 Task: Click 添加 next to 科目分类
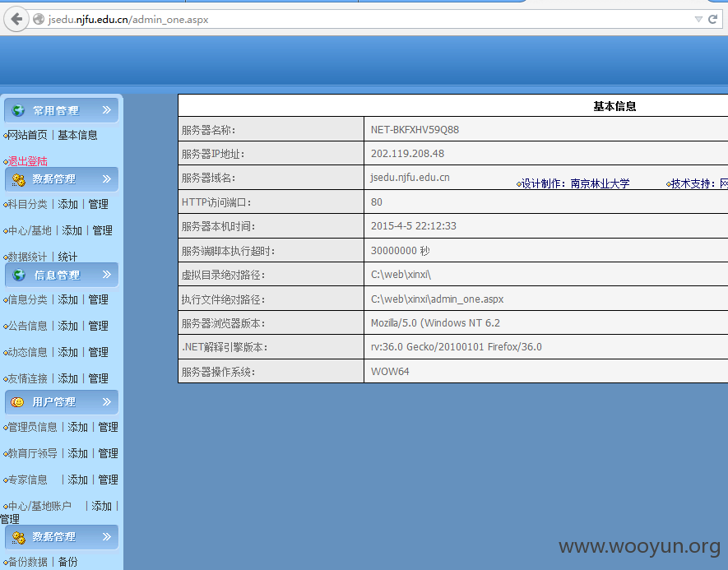[67, 204]
